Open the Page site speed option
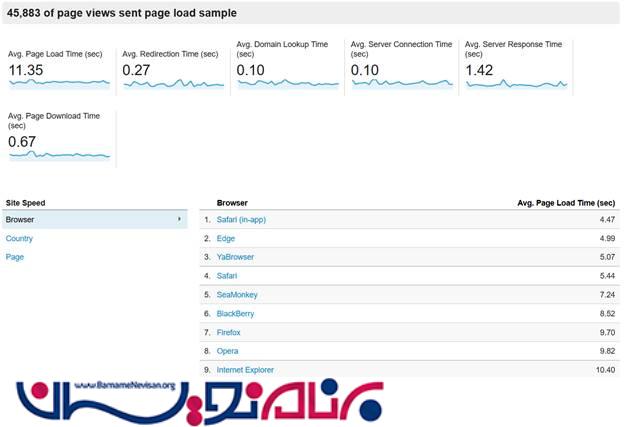Image resolution: width=625 pixels, height=427 pixels. coord(15,257)
